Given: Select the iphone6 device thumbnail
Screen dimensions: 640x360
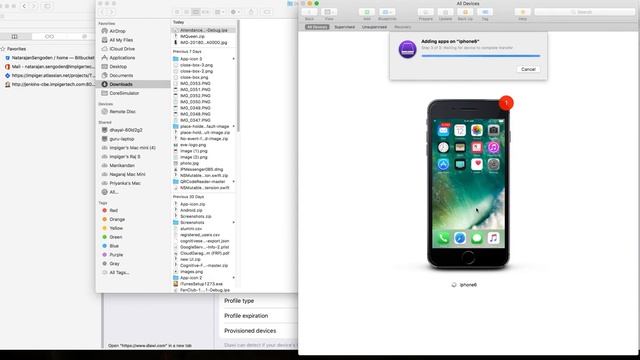Looking at the screenshot, I should click(x=468, y=184).
